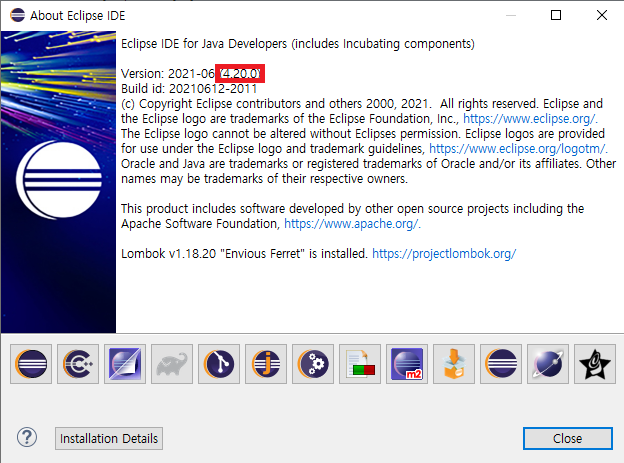Click the 'Build id: 20210612-2011' text
This screenshot has height=463, width=624.
(189, 88)
